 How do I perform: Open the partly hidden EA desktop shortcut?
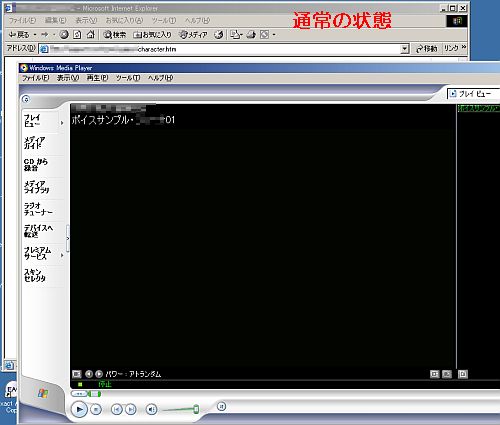11,389
